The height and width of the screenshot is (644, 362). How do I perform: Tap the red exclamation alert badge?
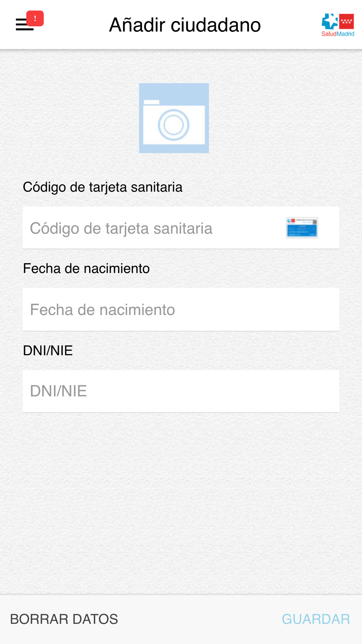(x=35, y=18)
